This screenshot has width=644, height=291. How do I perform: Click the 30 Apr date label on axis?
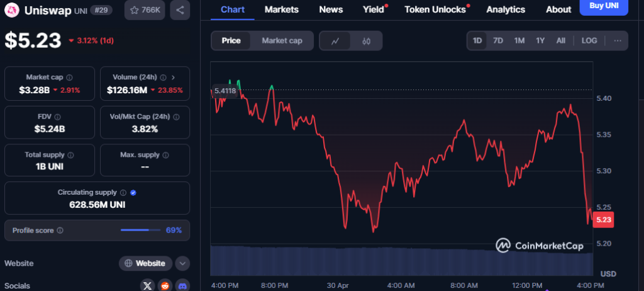pyautogui.click(x=338, y=285)
